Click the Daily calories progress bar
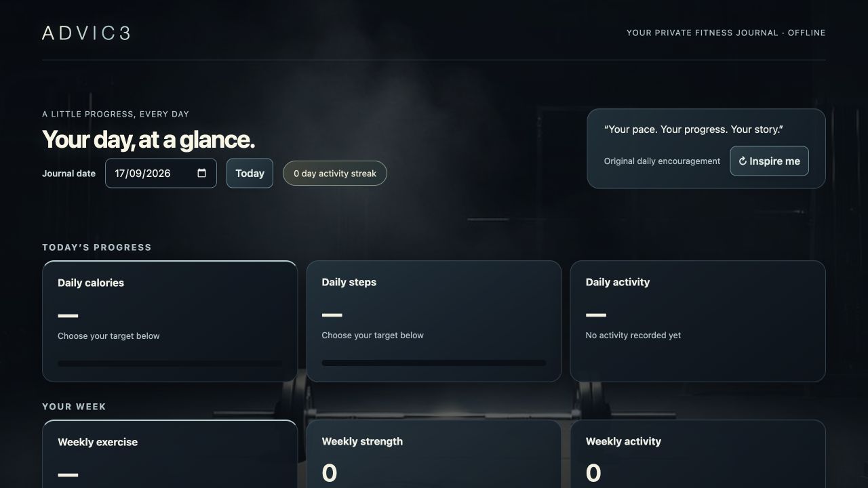The image size is (868, 488). pos(170,363)
